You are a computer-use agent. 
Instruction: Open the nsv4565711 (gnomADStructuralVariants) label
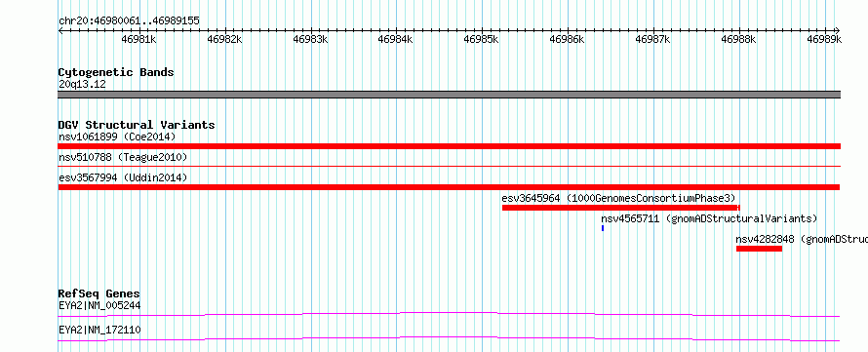[709, 218]
